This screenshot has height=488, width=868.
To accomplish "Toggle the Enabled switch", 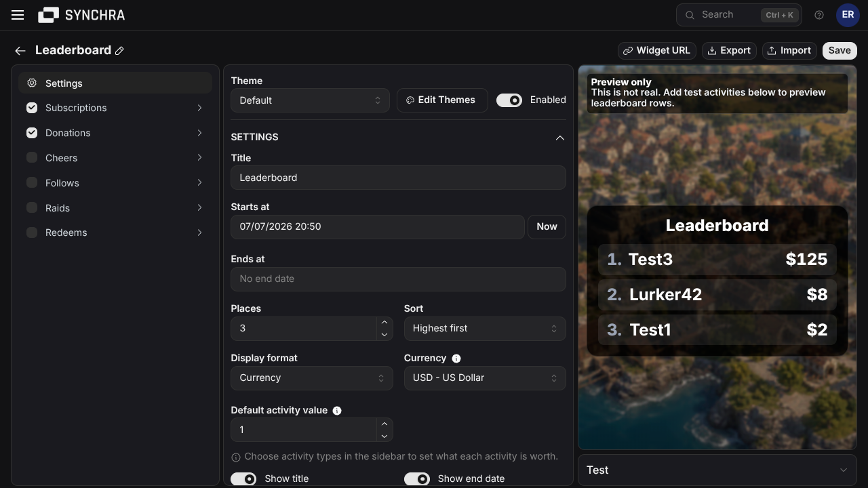I will [509, 100].
